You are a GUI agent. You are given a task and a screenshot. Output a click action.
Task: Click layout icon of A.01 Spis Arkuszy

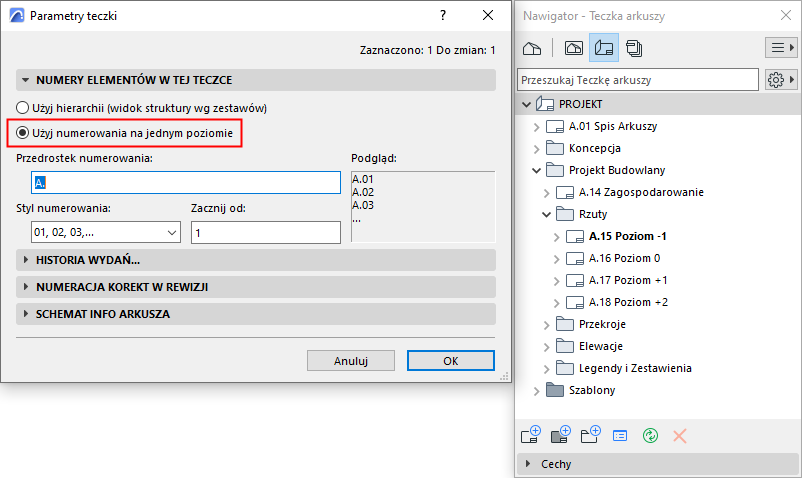[x=555, y=126]
